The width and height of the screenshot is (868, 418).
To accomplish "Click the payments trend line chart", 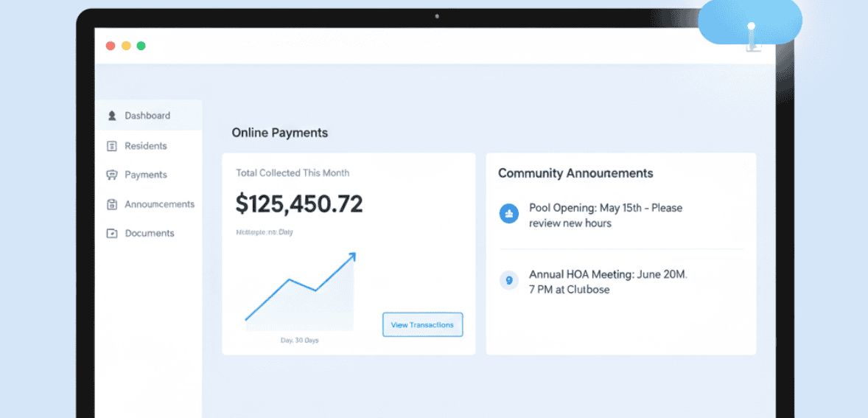I will click(300, 290).
